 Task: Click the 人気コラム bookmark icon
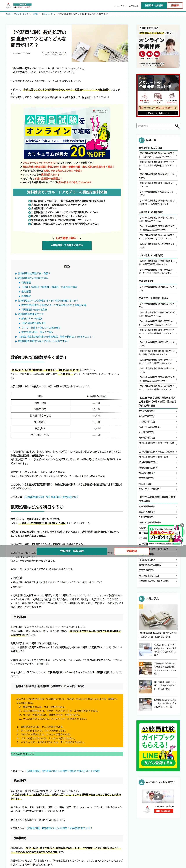point(142,599)
